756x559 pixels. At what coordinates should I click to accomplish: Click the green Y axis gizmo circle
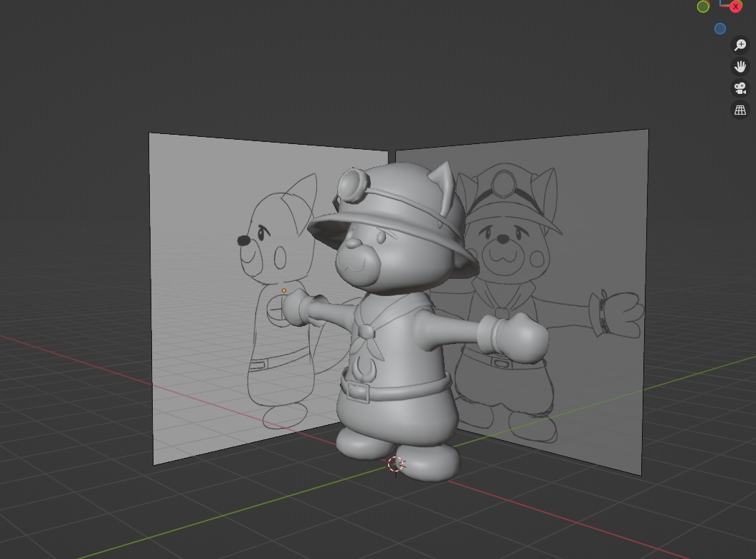click(703, 6)
